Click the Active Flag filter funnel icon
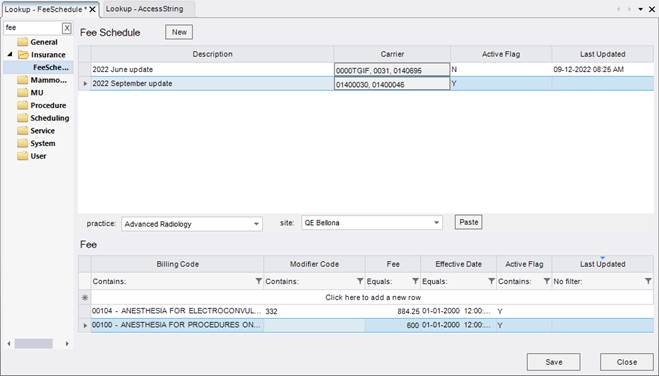Screen dimensions: 659x376 (x=546, y=281)
